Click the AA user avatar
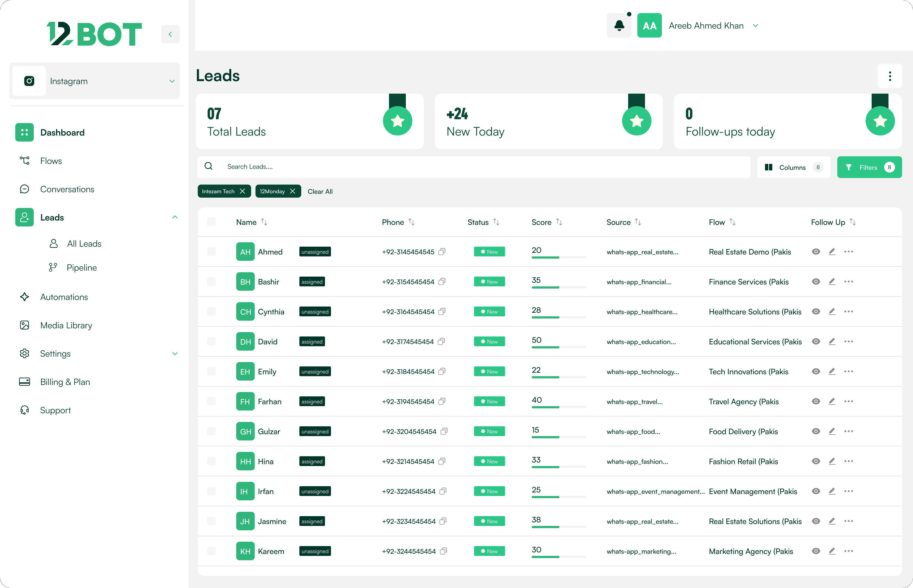 point(649,26)
